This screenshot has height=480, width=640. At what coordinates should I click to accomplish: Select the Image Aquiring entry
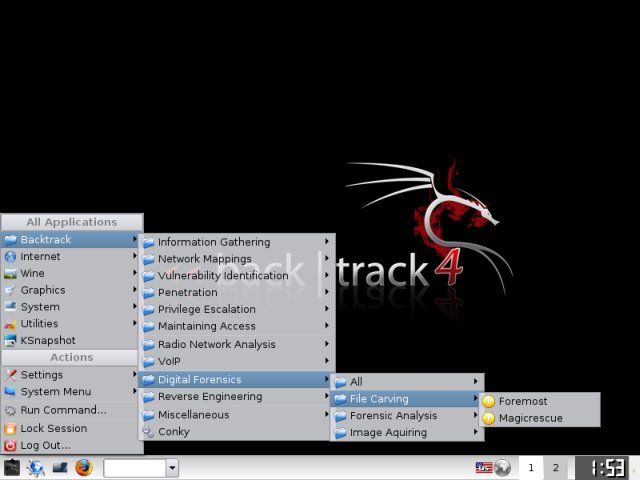[407, 432]
